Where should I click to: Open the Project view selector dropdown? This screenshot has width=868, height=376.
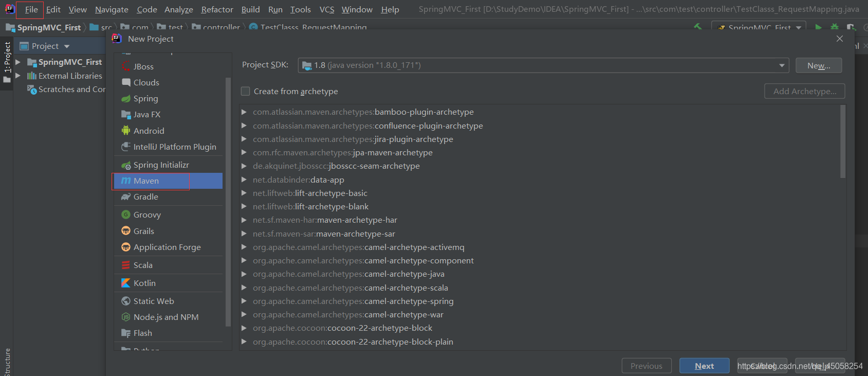point(67,46)
